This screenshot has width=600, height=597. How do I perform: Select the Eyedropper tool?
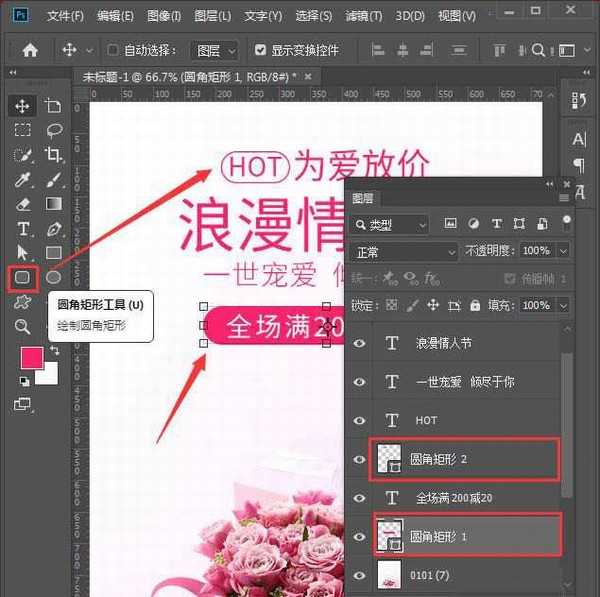pos(22,179)
